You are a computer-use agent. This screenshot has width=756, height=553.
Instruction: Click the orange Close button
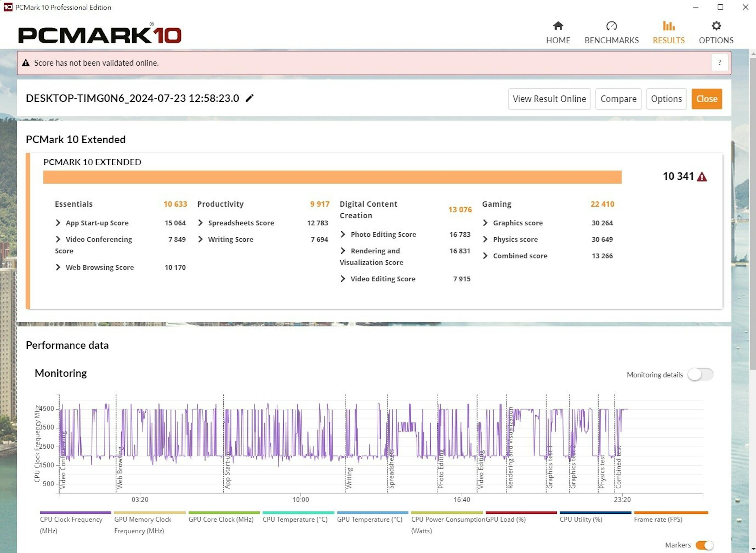pyautogui.click(x=706, y=99)
